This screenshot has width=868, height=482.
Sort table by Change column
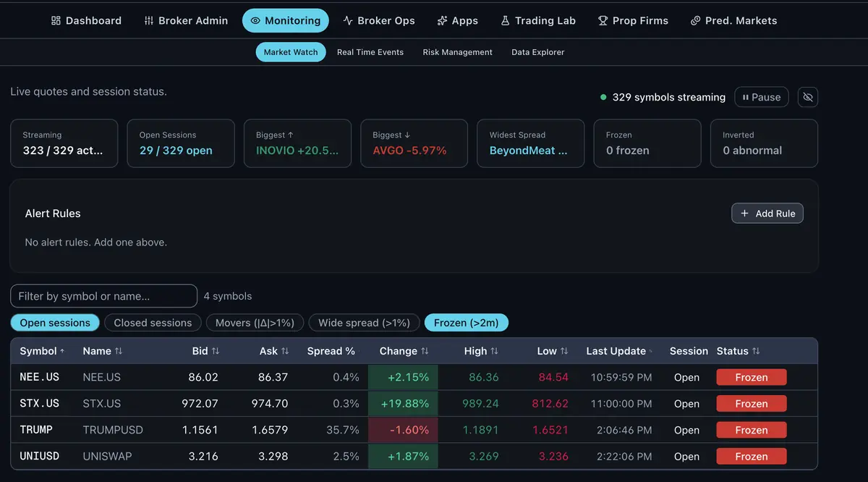coord(404,351)
